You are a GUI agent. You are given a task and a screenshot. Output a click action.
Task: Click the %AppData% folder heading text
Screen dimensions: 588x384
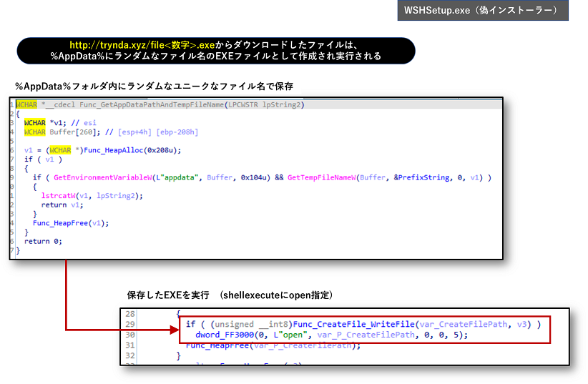point(154,87)
